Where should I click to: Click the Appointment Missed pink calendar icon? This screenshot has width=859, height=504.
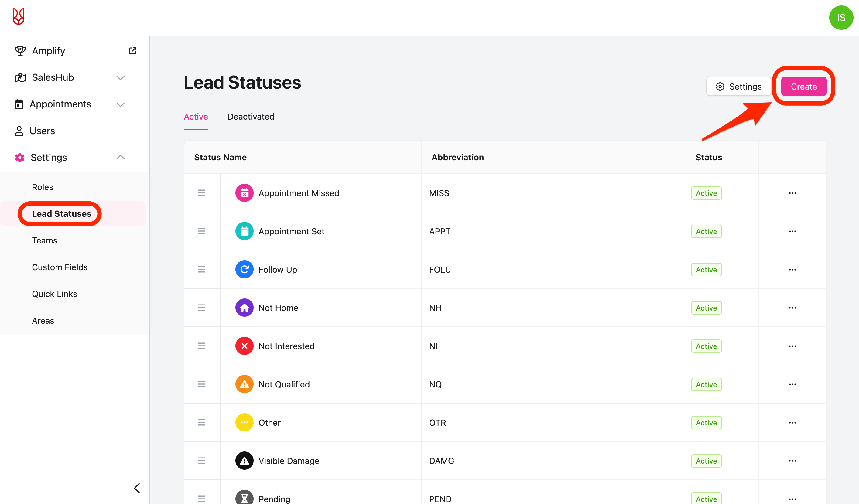[x=244, y=193]
